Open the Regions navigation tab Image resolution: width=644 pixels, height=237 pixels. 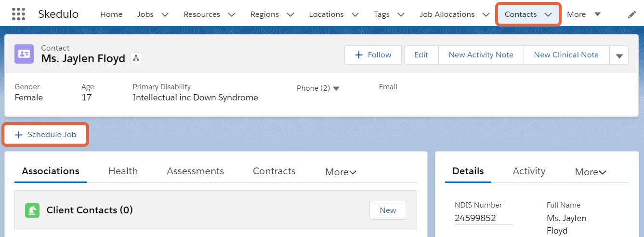click(x=265, y=14)
